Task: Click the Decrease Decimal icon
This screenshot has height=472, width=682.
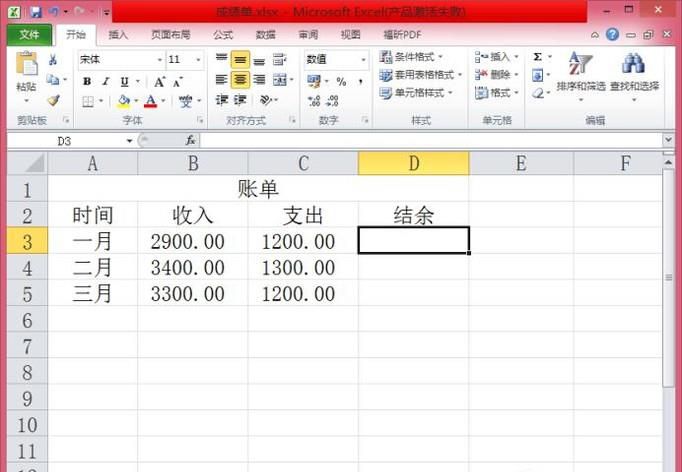Action: click(333, 101)
